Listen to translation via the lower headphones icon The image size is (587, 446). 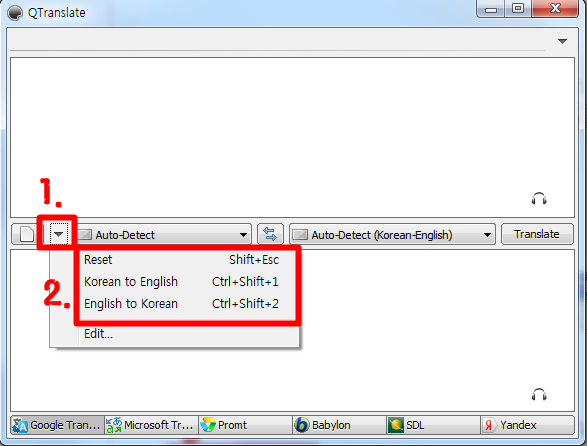pyautogui.click(x=539, y=395)
